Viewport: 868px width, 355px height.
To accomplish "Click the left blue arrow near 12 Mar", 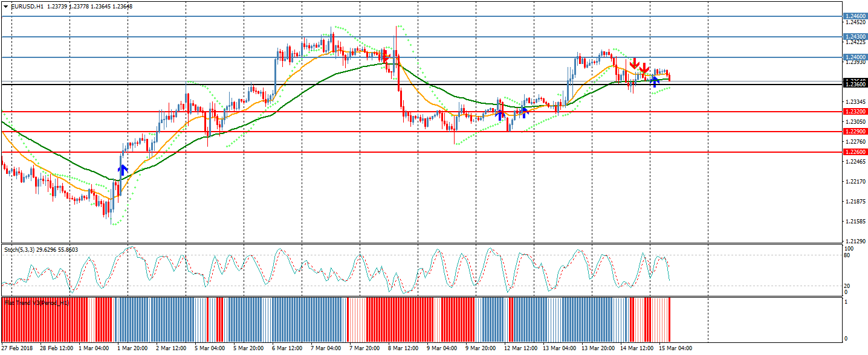I will [500, 112].
